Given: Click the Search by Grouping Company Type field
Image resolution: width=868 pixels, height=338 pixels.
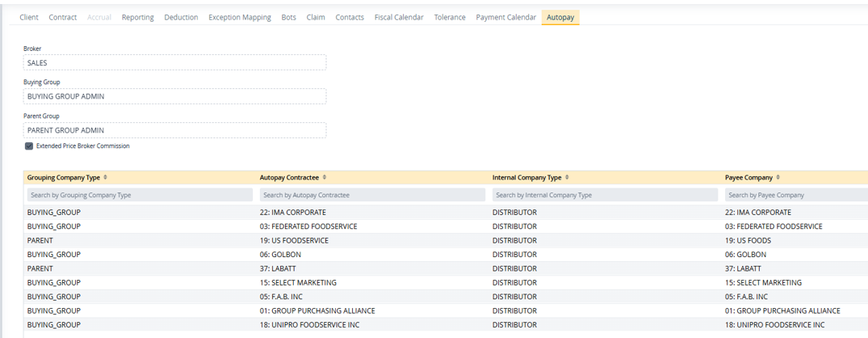Looking at the screenshot, I should [x=139, y=195].
